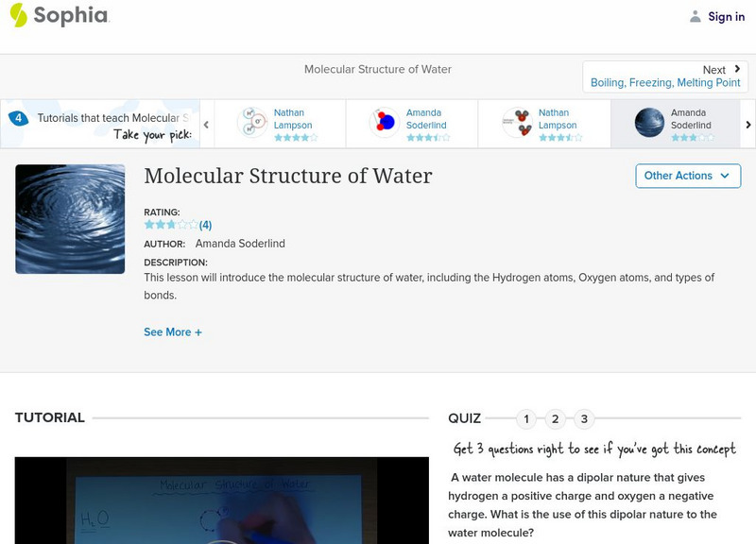Select the QUIZ section heading

[467, 416]
